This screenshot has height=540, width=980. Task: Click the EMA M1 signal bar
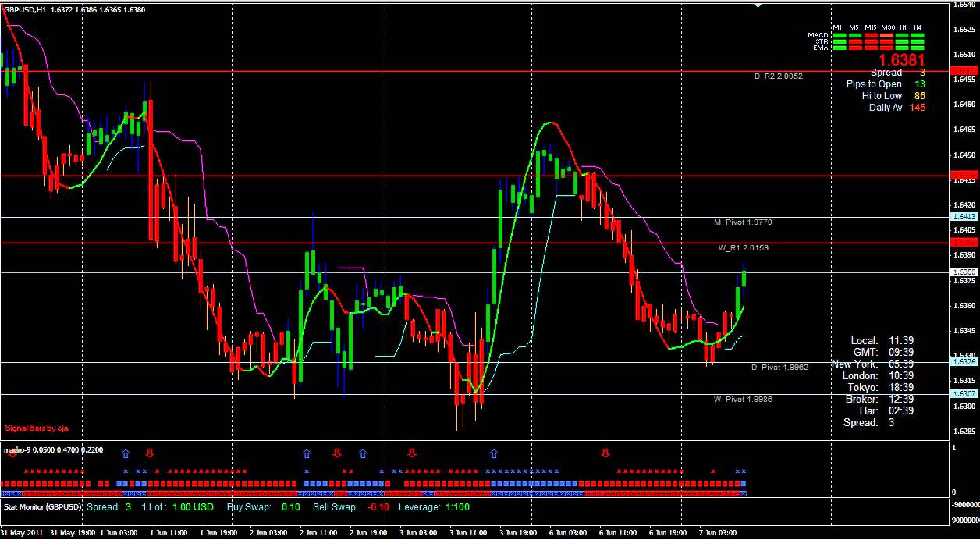840,48
